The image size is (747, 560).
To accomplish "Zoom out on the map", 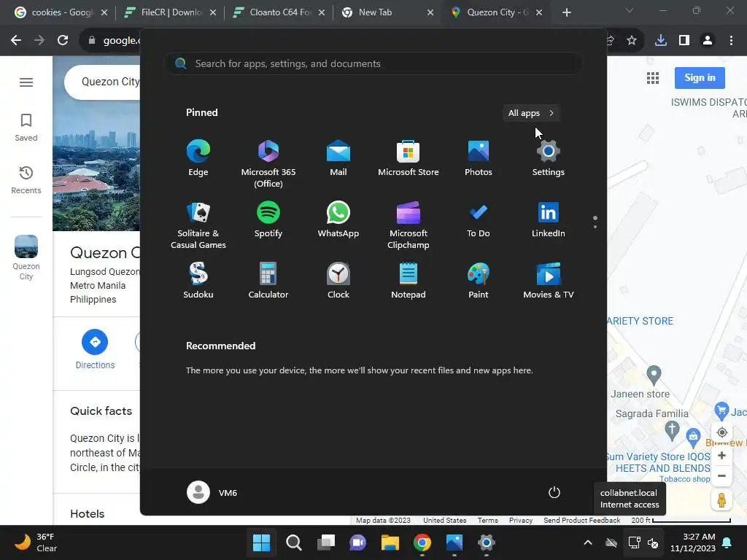I will point(721,475).
